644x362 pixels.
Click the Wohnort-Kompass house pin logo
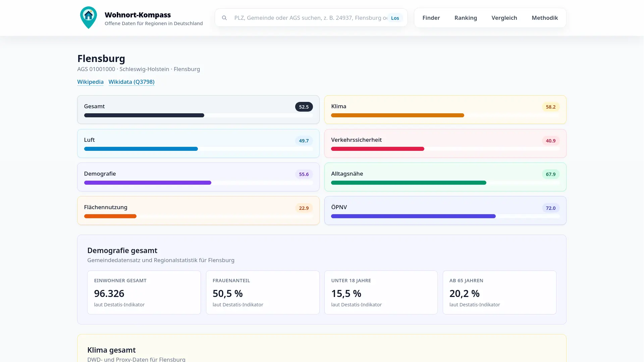[x=89, y=18]
